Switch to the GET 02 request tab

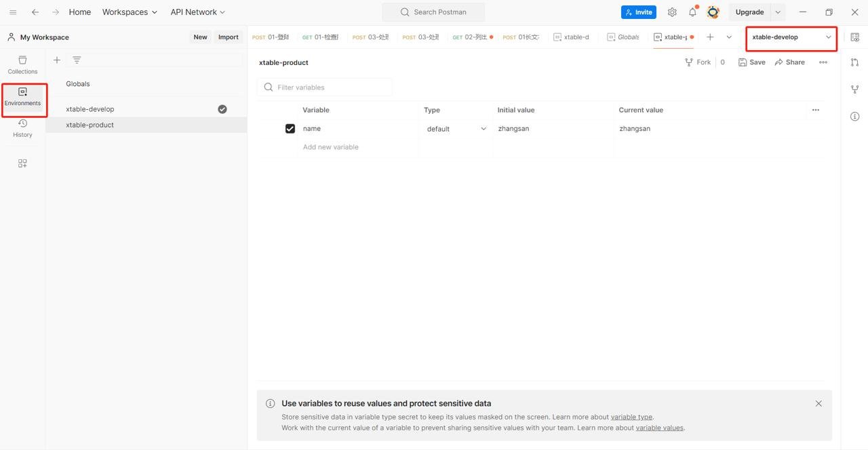(472, 37)
